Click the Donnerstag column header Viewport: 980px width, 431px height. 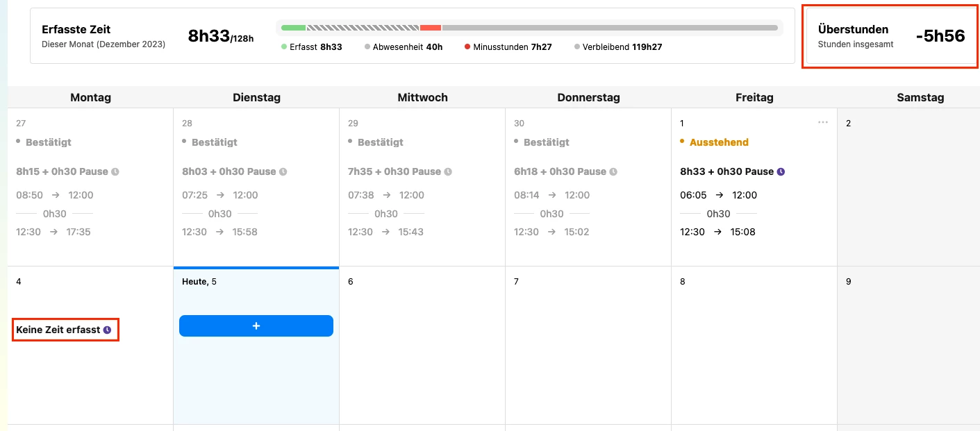(588, 98)
